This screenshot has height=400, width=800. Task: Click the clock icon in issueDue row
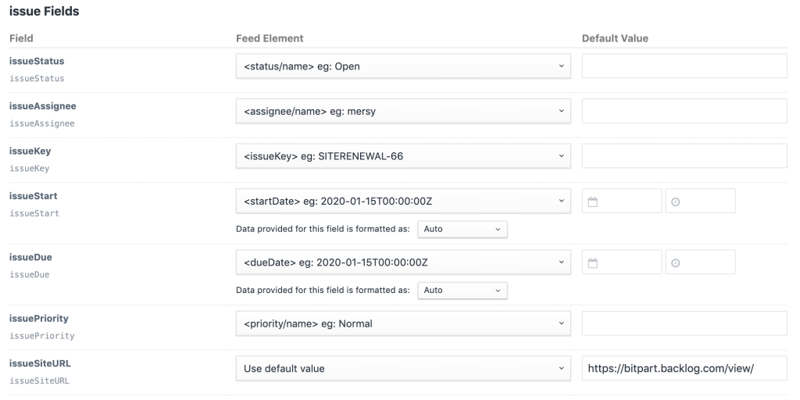coord(676,263)
